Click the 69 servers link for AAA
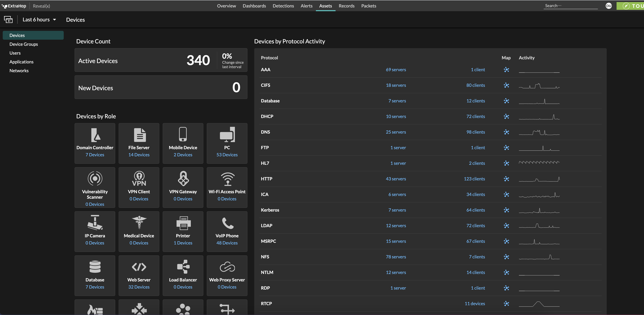The height and width of the screenshot is (315, 644). point(396,70)
